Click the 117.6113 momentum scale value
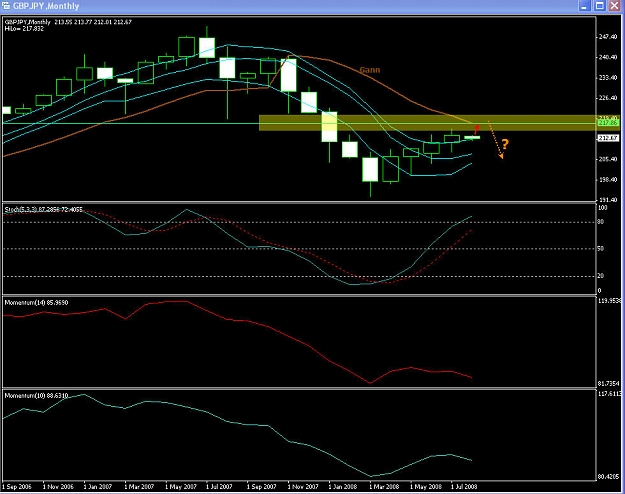 [x=610, y=394]
